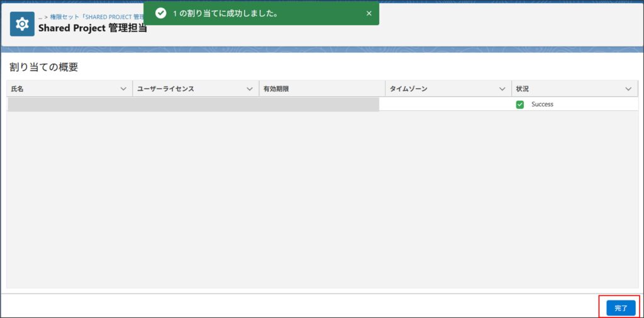Click the 状況 column header label
Screen dimensions: 644x318
tap(523, 89)
